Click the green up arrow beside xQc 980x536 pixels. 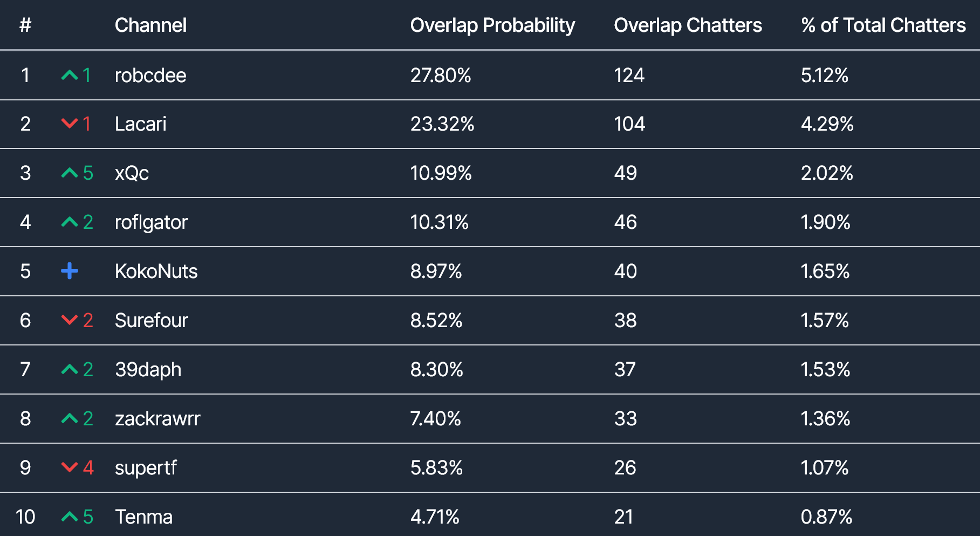coord(70,173)
